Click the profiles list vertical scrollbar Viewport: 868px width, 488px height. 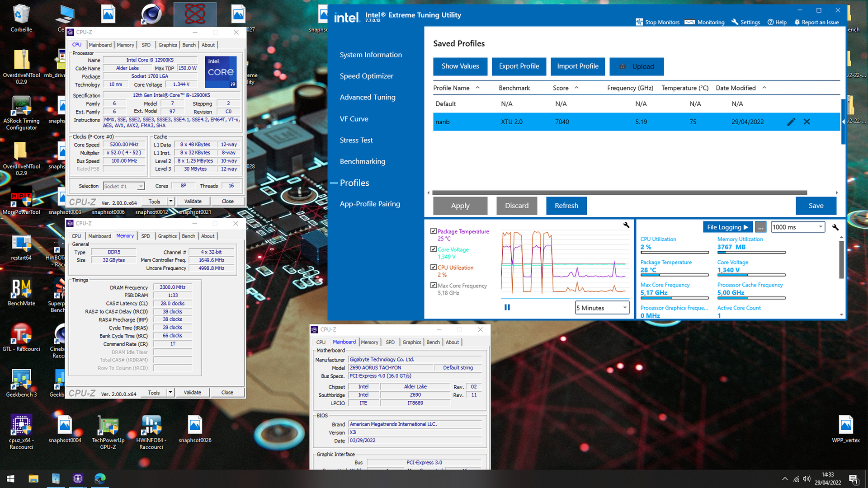coord(843,122)
